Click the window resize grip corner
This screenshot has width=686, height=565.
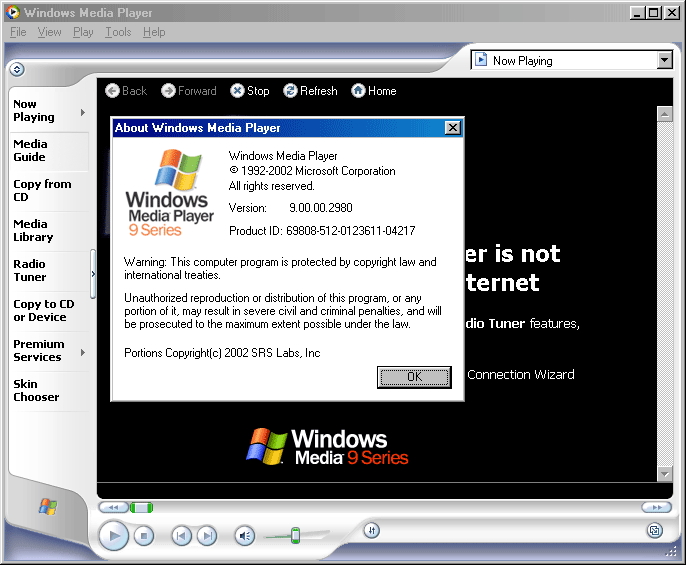[671, 551]
